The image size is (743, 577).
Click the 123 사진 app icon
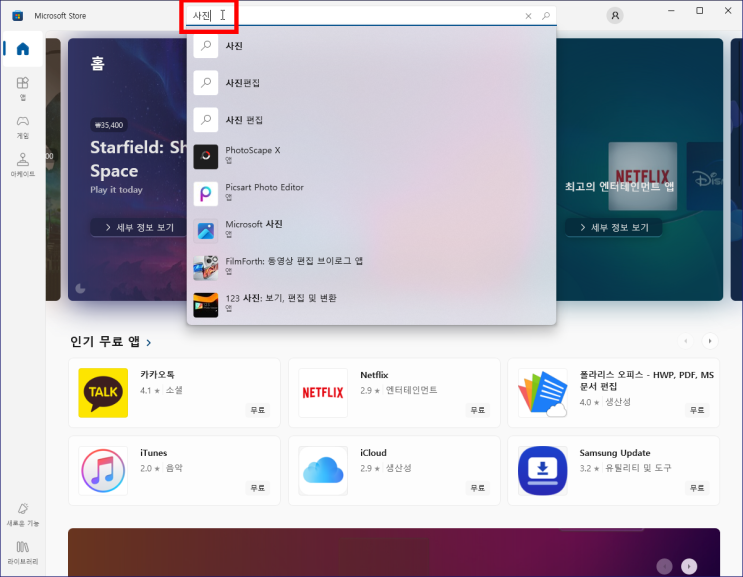tap(206, 305)
